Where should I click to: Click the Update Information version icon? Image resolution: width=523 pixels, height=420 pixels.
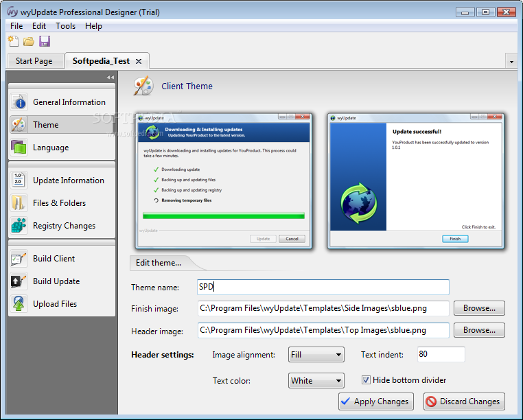tap(19, 180)
